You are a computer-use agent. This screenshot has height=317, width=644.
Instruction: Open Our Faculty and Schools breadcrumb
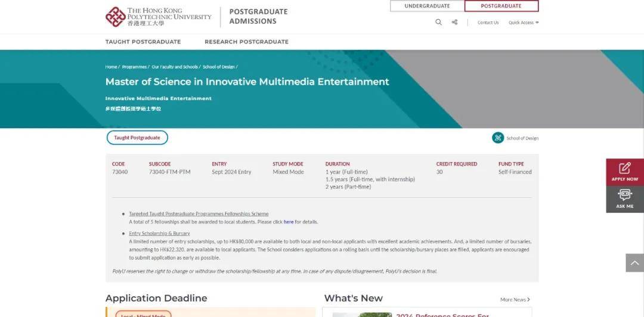point(175,67)
